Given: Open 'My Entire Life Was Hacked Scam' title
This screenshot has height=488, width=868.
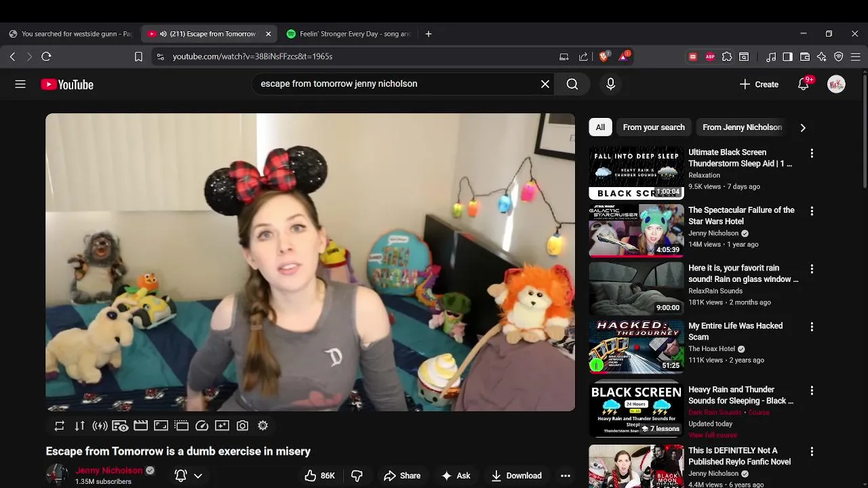Looking at the screenshot, I should click(735, 331).
